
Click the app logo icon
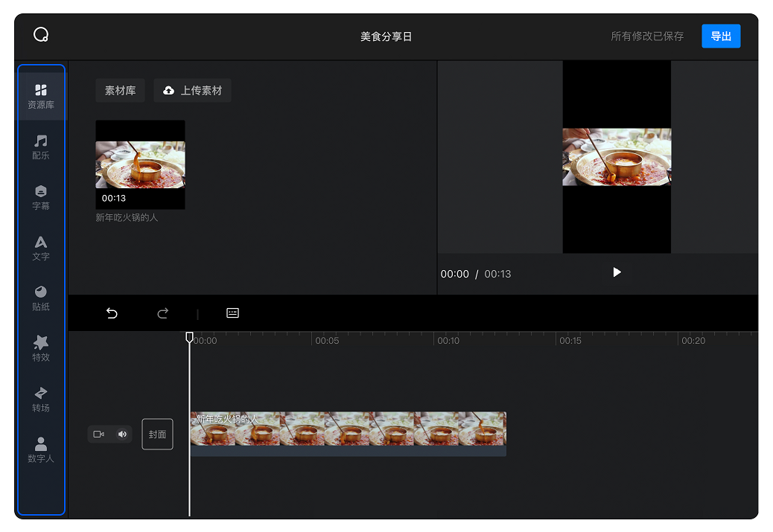(41, 35)
